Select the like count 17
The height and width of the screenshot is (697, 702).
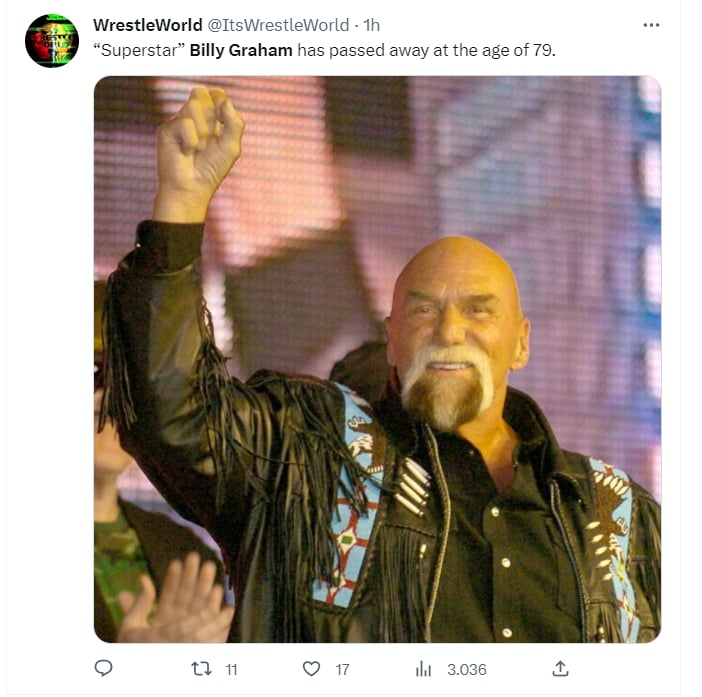click(342, 670)
